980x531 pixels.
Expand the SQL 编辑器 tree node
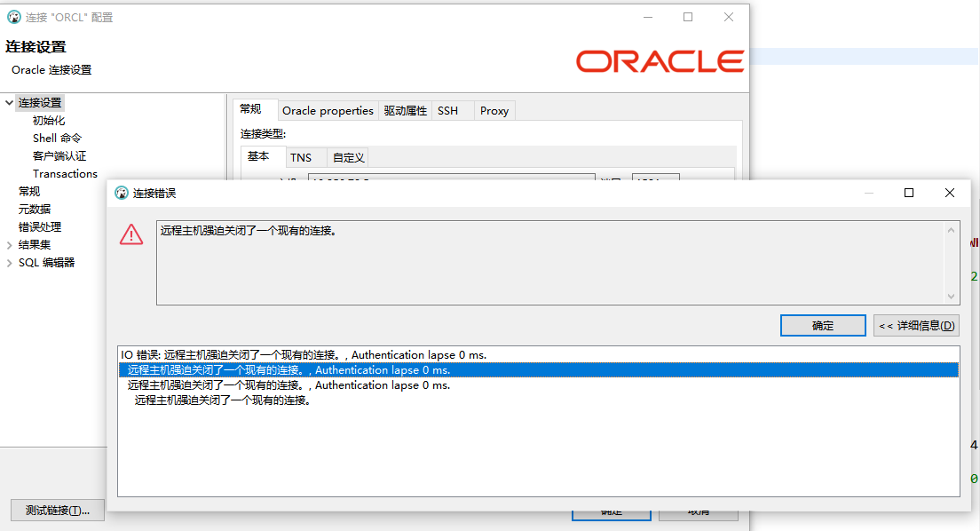point(10,264)
